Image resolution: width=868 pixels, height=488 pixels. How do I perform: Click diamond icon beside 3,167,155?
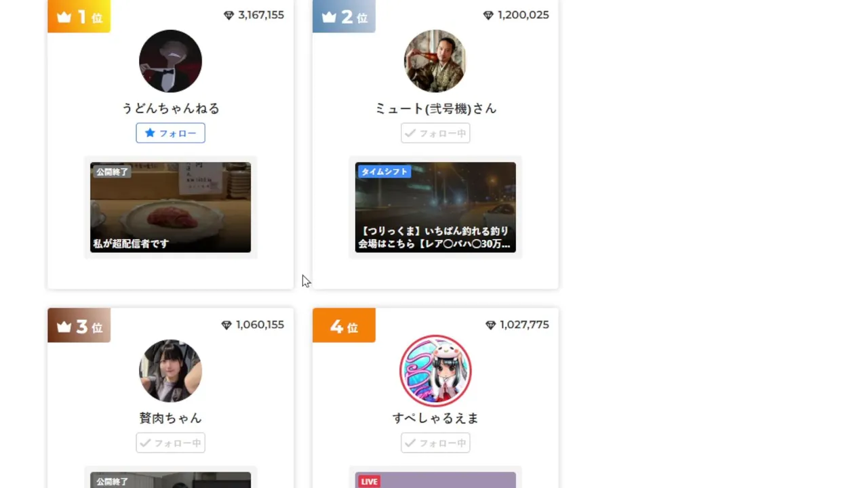[x=229, y=15]
